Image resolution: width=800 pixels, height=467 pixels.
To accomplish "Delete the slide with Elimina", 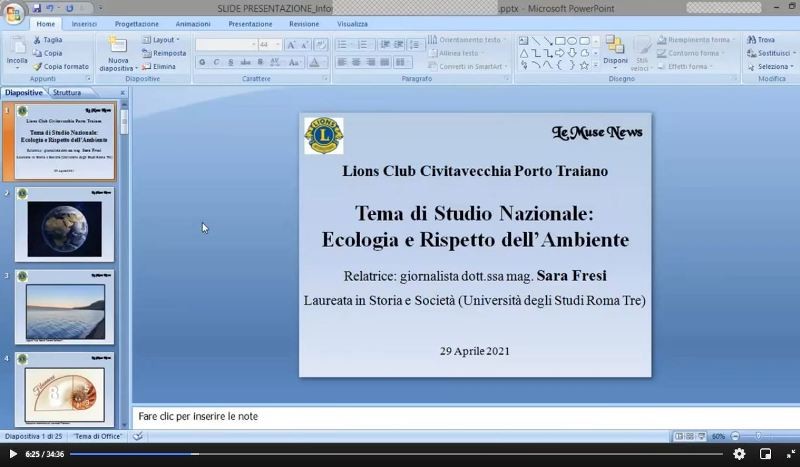I will (x=159, y=66).
